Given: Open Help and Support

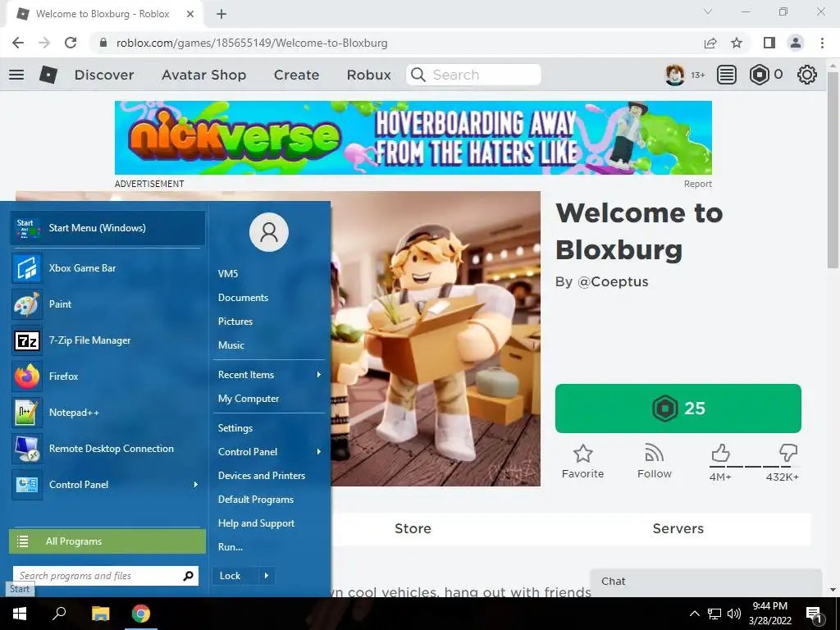Looking at the screenshot, I should (256, 523).
